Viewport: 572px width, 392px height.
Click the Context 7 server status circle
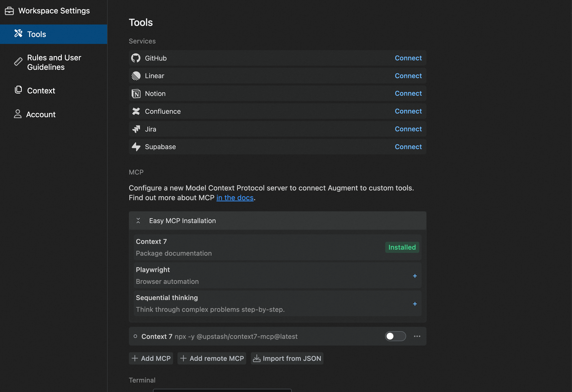(135, 336)
